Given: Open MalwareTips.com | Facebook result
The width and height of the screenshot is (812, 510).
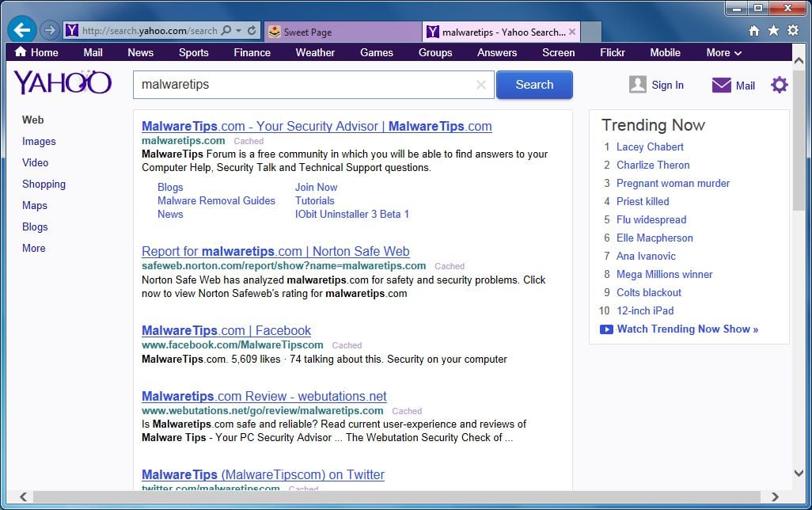Looking at the screenshot, I should 226,330.
